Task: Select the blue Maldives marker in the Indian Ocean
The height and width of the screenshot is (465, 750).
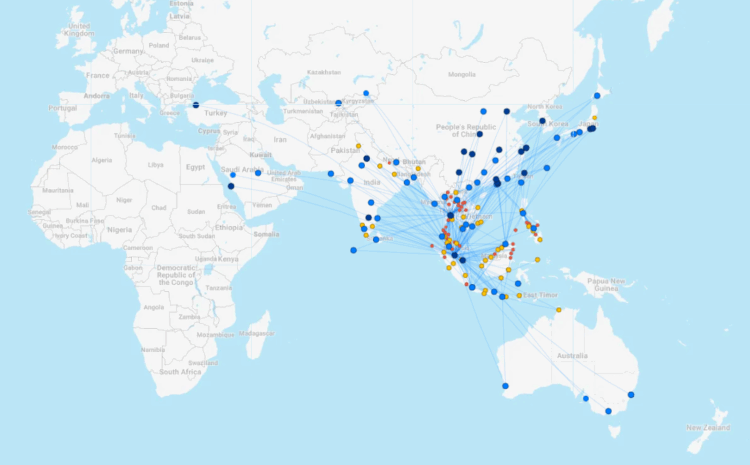Action: point(353,250)
